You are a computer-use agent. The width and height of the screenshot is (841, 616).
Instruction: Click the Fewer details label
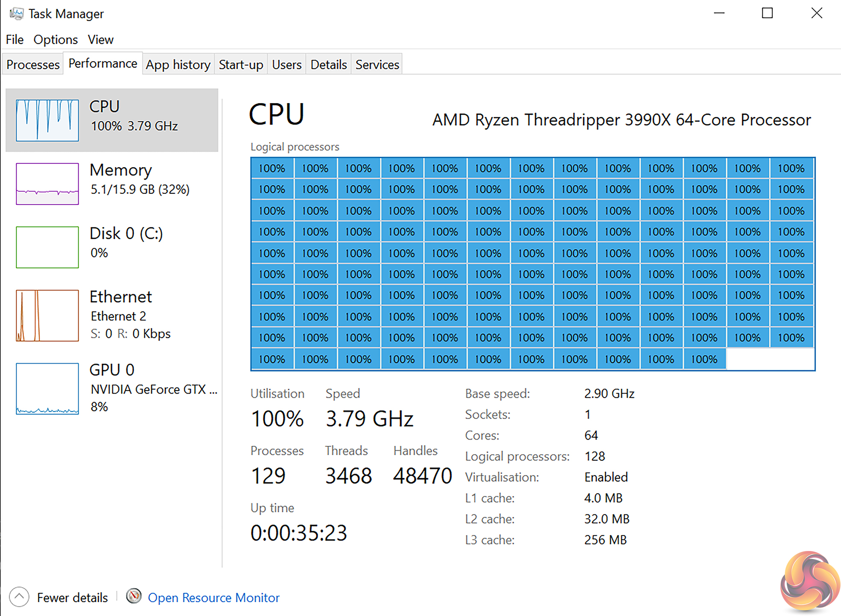click(72, 598)
